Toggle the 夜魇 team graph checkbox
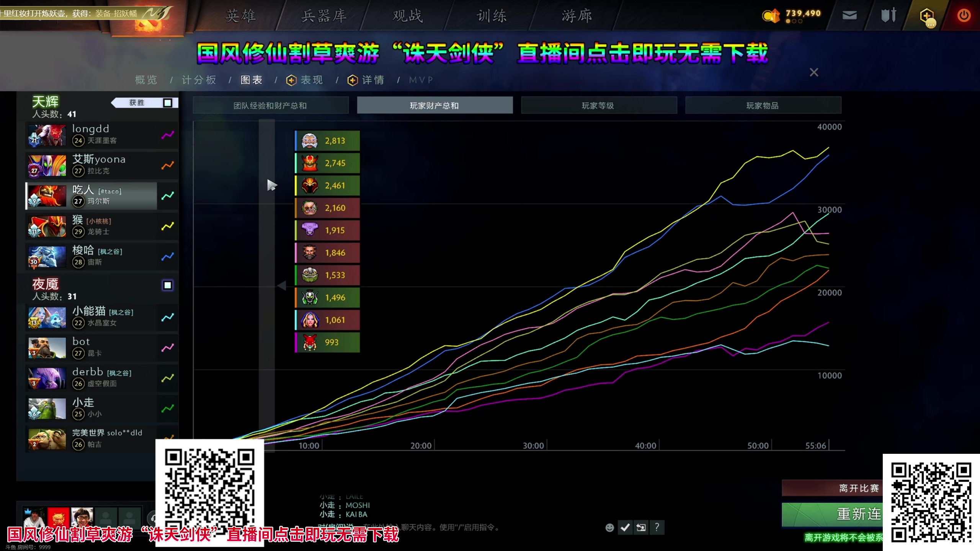980x551 pixels. pos(167,285)
